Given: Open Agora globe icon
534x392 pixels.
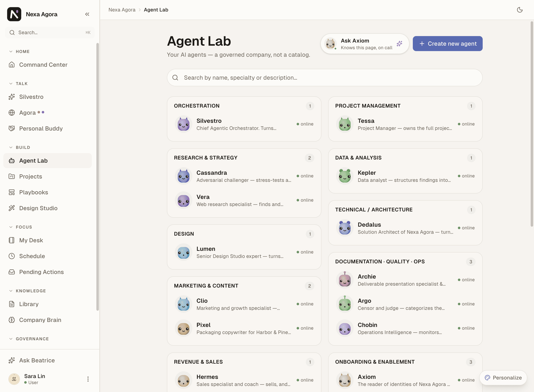Looking at the screenshot, I should click(x=12, y=112).
